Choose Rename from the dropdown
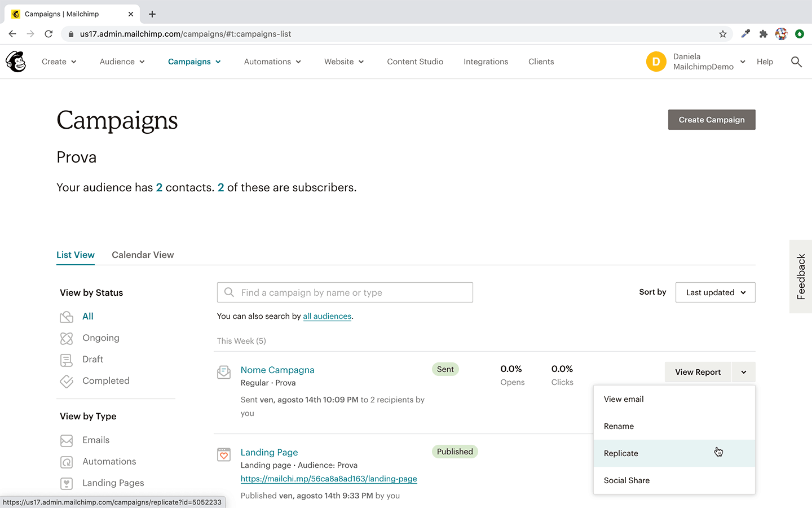The height and width of the screenshot is (508, 812). (674, 426)
